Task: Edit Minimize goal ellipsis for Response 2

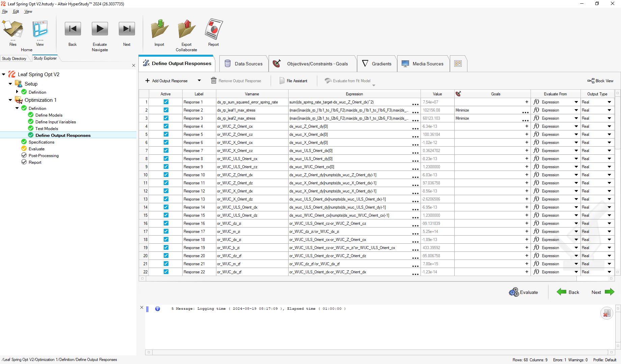Action: coord(525,112)
